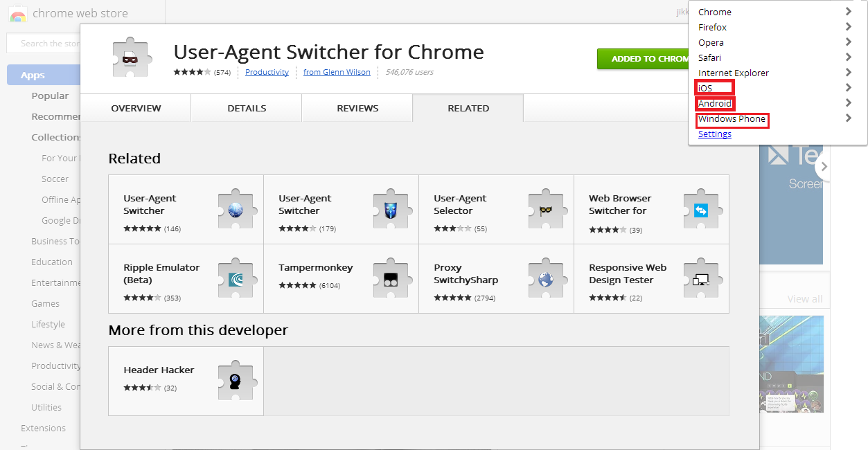
Task: Click the Ripple Emulator icon
Action: pyautogui.click(x=237, y=278)
